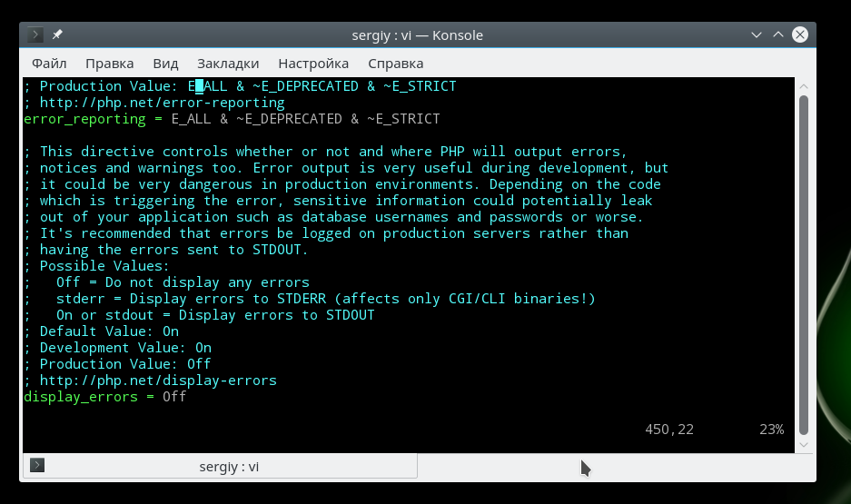Image resolution: width=851 pixels, height=504 pixels.
Task: Click the 23% file position indicator
Action: pyautogui.click(x=771, y=430)
